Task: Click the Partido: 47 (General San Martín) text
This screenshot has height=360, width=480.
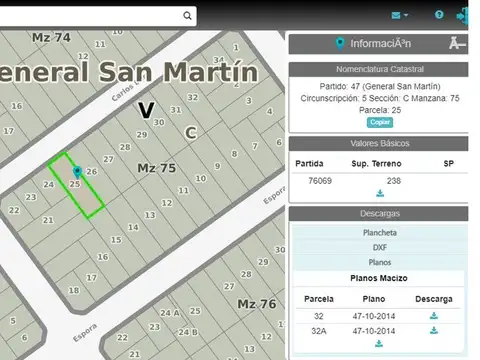Action: pyautogui.click(x=380, y=86)
